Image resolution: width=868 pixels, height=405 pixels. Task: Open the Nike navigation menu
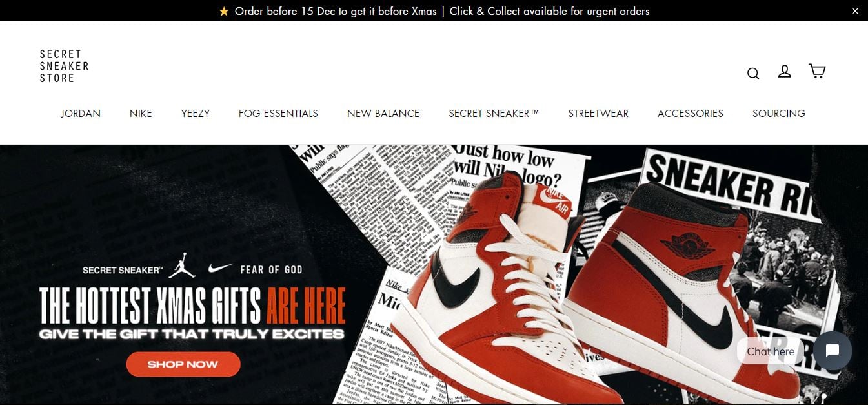[x=141, y=114]
